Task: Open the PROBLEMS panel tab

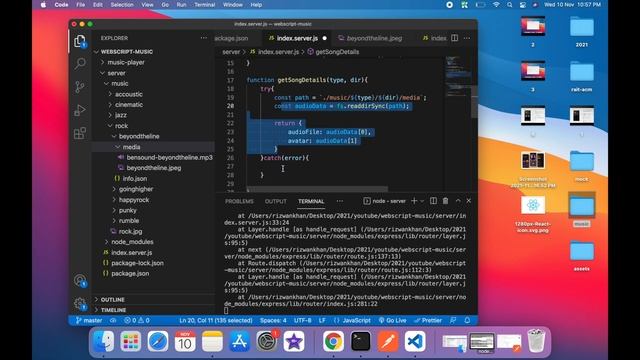Action: pyautogui.click(x=239, y=201)
